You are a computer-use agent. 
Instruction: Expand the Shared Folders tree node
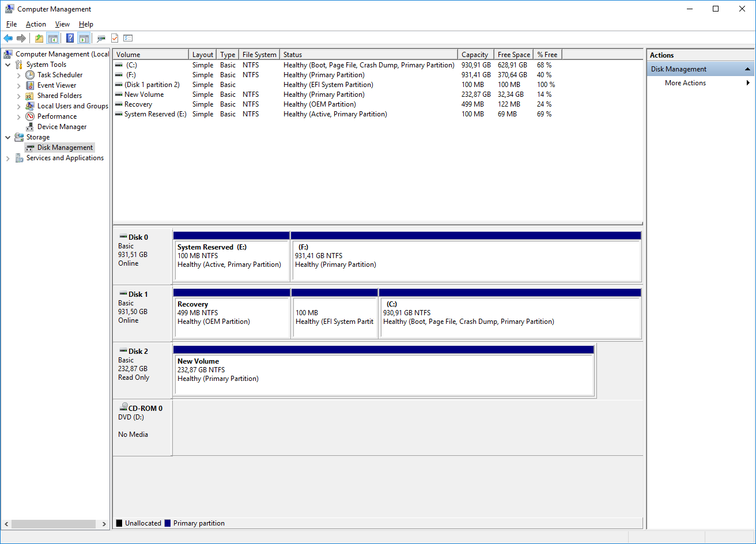(x=19, y=96)
